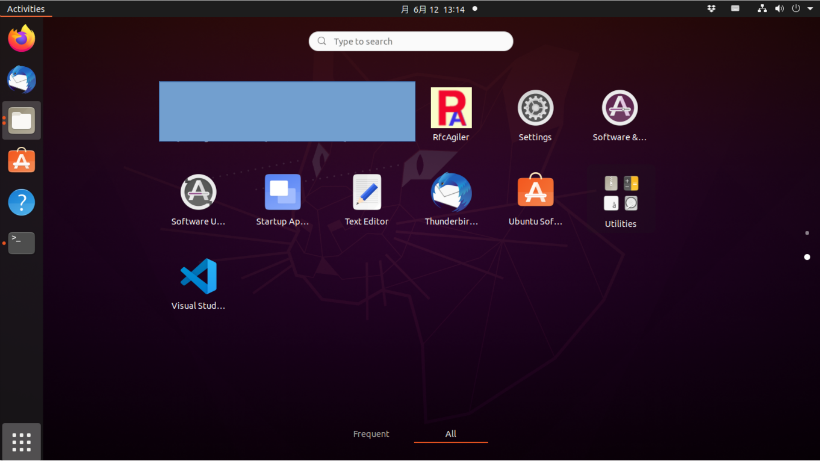Open Thunderbird Mail from the dock

coord(21,79)
